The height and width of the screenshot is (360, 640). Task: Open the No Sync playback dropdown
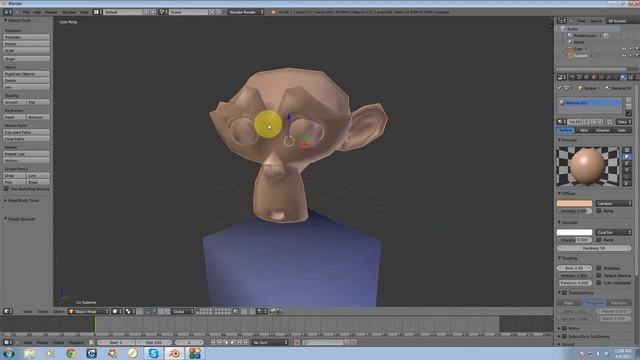click(x=270, y=342)
